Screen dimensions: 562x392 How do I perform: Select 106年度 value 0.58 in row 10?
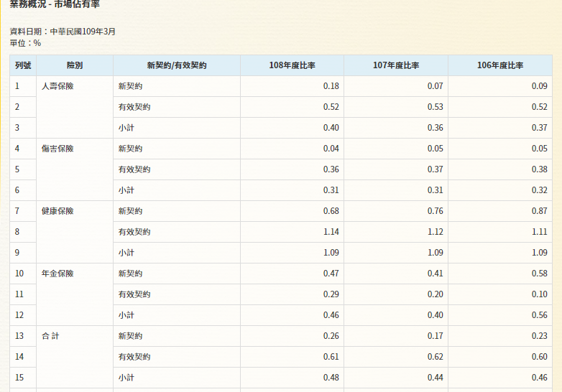pyautogui.click(x=540, y=274)
